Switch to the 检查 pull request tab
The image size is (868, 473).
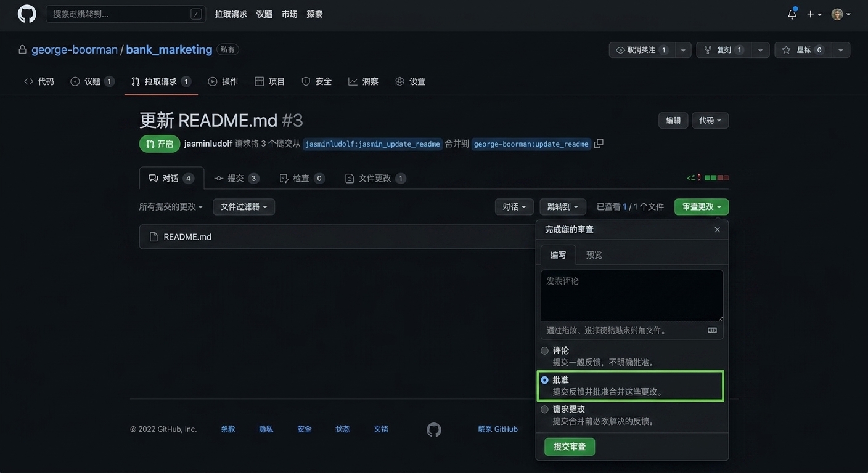[x=302, y=178]
